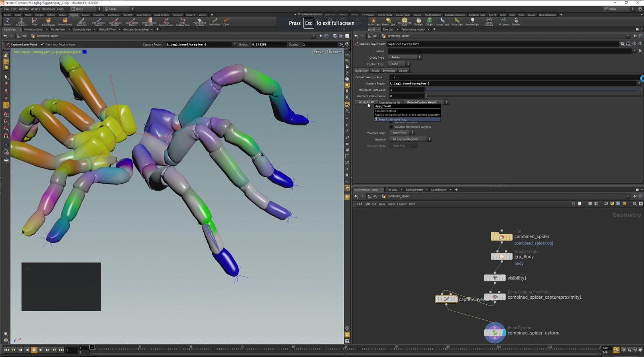Add an Environment Light from the shelf
The image size is (644, 357).
[x=405, y=21]
